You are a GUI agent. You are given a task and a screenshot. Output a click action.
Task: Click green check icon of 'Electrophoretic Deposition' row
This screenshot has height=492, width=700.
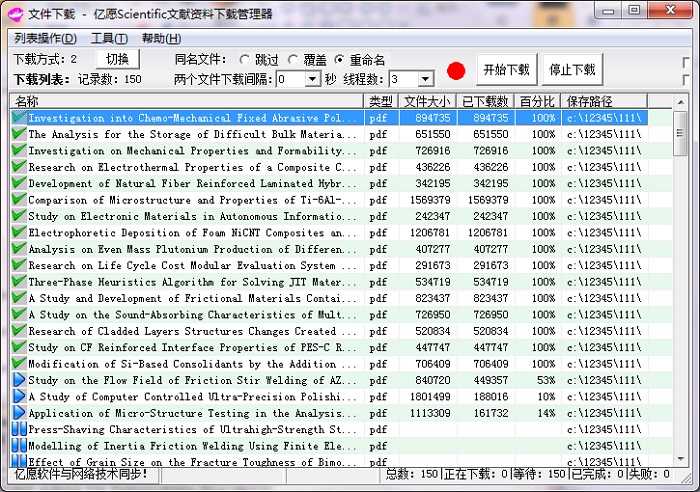click(x=19, y=232)
